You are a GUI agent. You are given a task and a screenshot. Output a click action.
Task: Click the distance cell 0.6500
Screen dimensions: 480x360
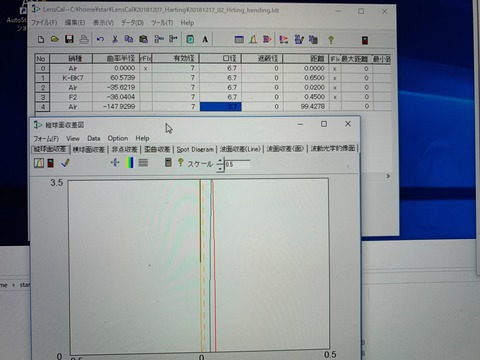pos(305,78)
